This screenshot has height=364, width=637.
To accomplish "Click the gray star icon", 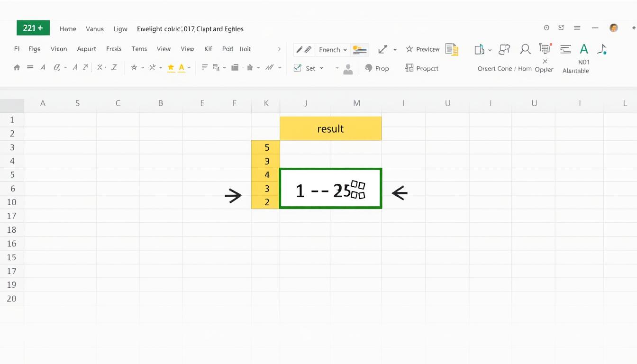I will tap(134, 68).
